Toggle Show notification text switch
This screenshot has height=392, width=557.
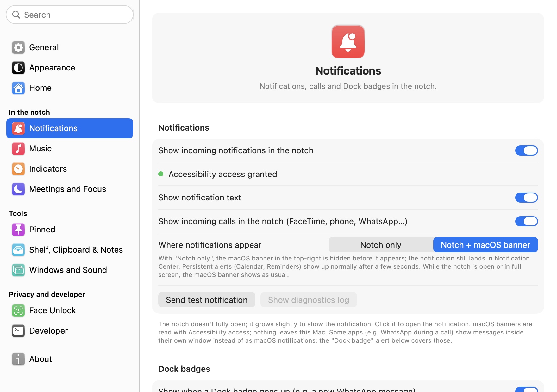pyautogui.click(x=526, y=198)
